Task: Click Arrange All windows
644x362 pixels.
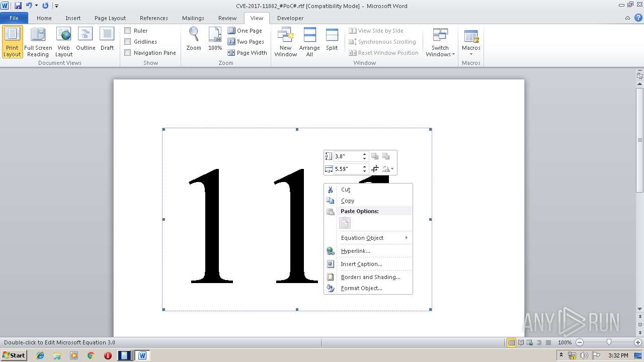Action: (x=309, y=42)
